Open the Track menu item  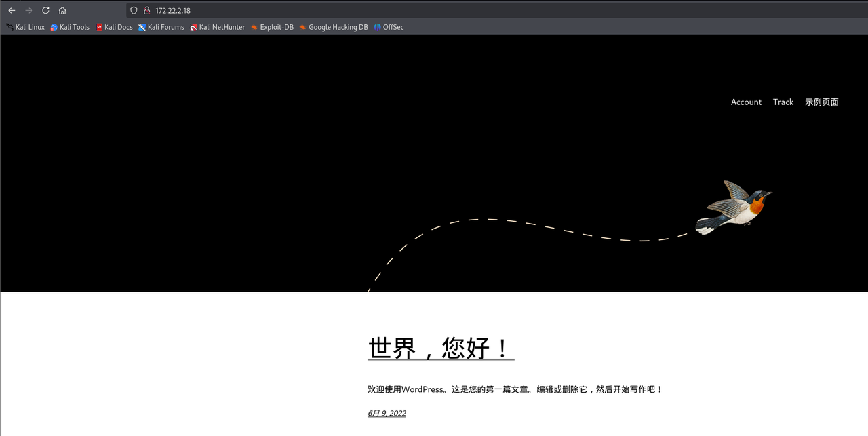pos(783,102)
